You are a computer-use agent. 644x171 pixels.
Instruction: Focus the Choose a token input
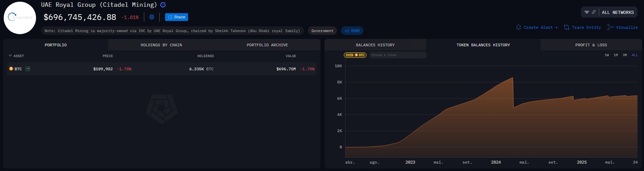click(398, 55)
